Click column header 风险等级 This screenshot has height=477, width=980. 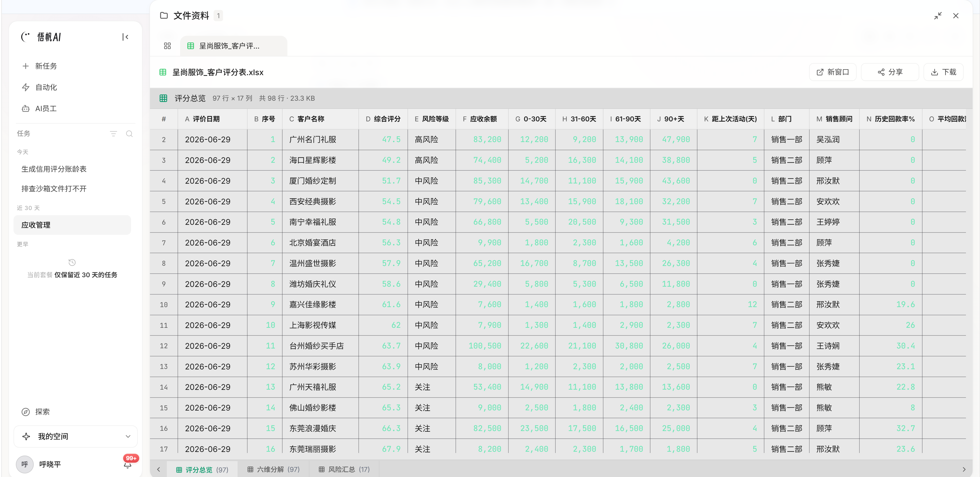point(432,119)
